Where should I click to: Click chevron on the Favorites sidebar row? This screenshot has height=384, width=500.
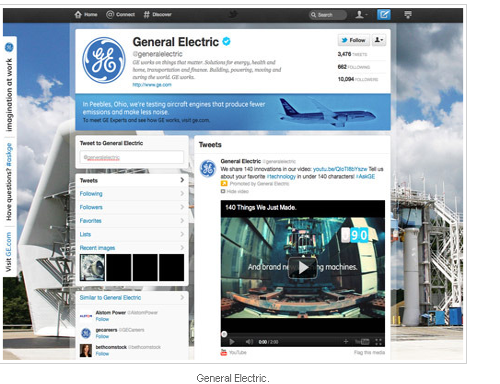182,220
